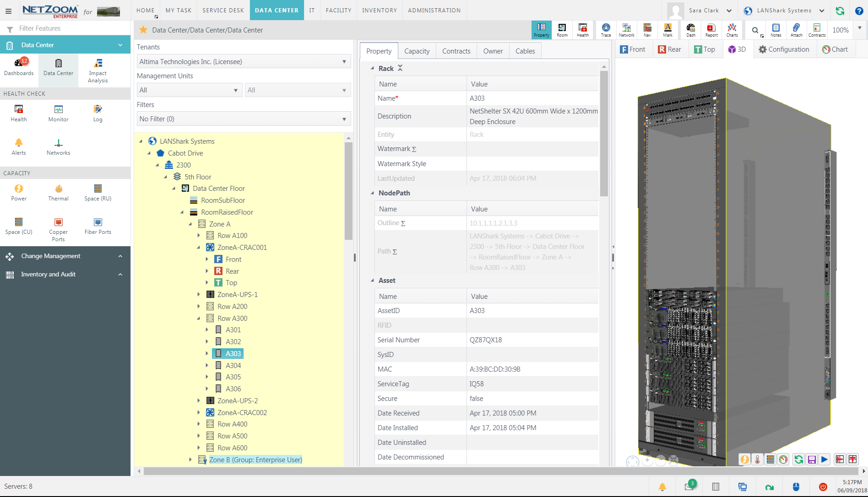Open the Chart view button next to Configuration
Screen dimensions: 868x497
point(835,49)
